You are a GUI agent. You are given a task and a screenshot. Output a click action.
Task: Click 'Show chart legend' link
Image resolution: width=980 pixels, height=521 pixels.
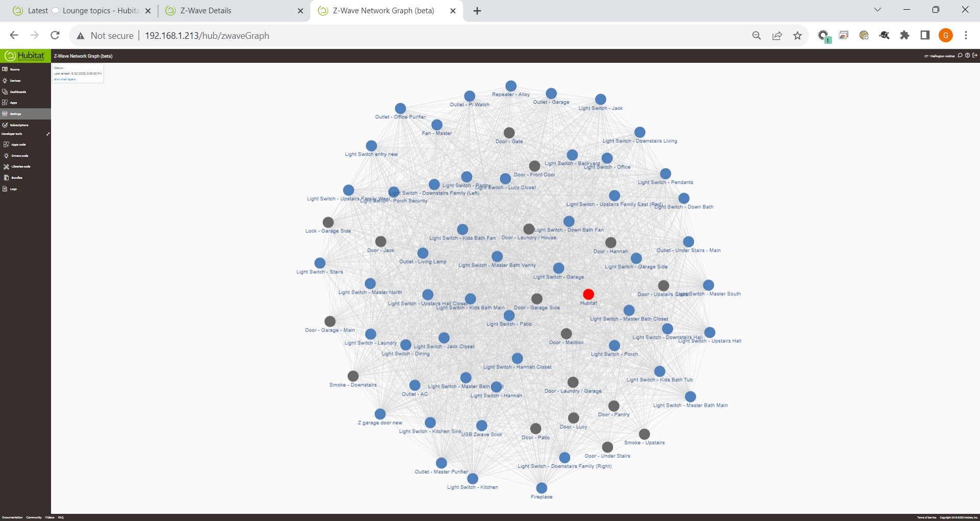[65, 79]
